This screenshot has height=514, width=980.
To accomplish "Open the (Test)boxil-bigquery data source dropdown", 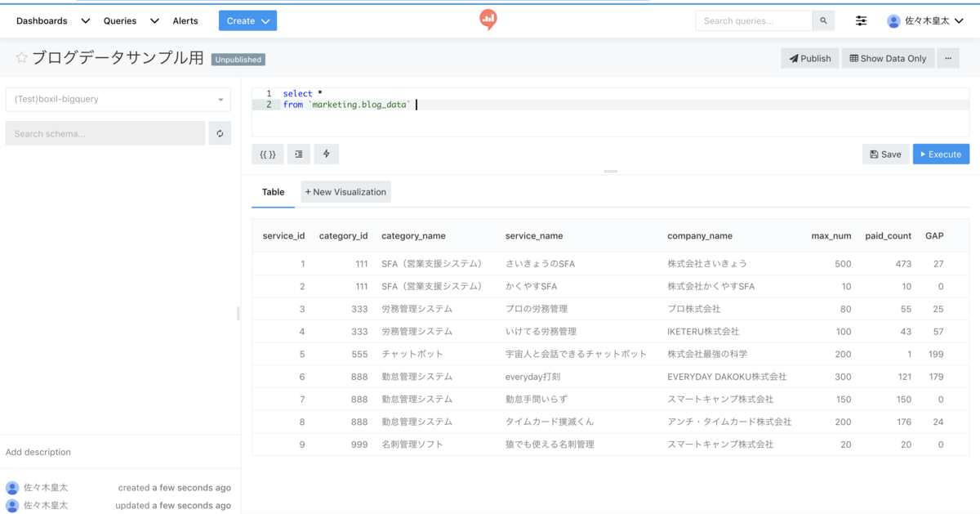I will point(118,100).
